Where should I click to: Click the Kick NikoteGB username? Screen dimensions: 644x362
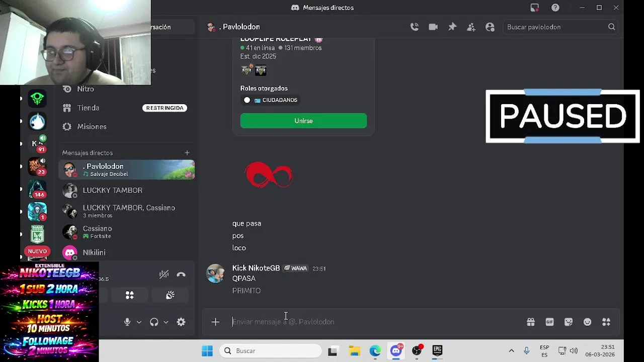point(256,268)
